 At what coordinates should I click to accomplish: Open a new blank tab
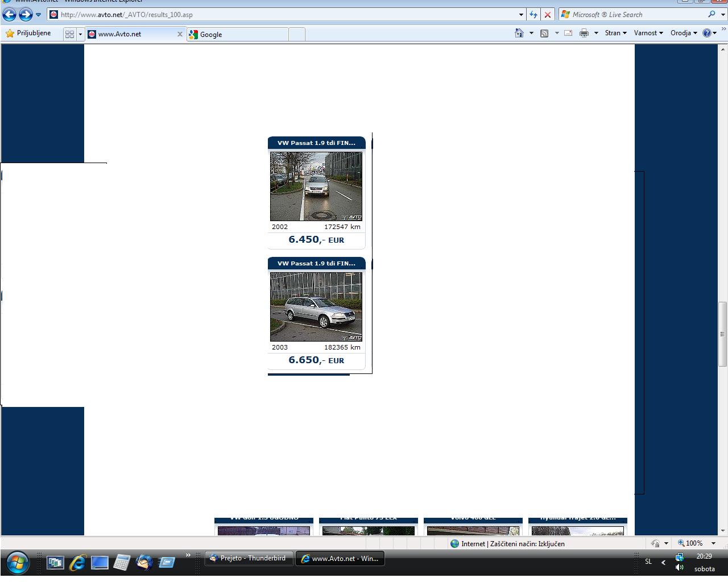(x=297, y=35)
